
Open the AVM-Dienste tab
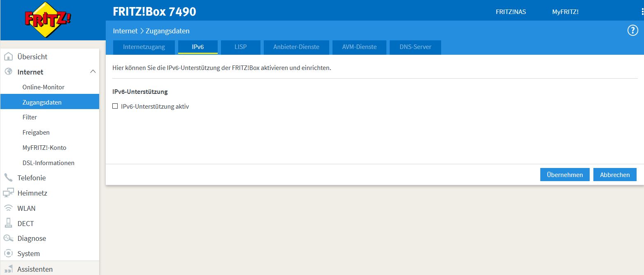point(359,47)
